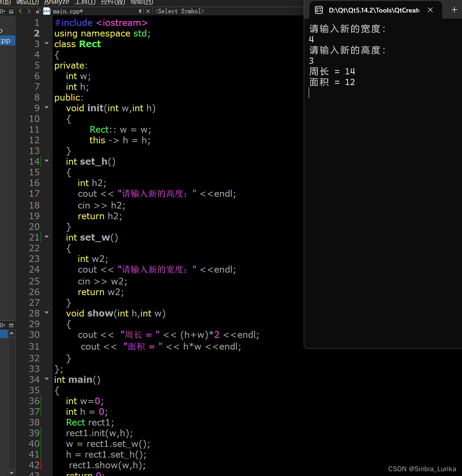Open the Select Symbol combo box
Screen dimensions: 462x476
click(180, 11)
